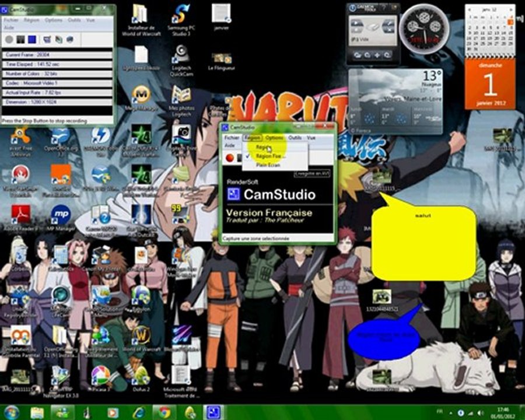Open Windows Media Player from taskbar

(113, 412)
